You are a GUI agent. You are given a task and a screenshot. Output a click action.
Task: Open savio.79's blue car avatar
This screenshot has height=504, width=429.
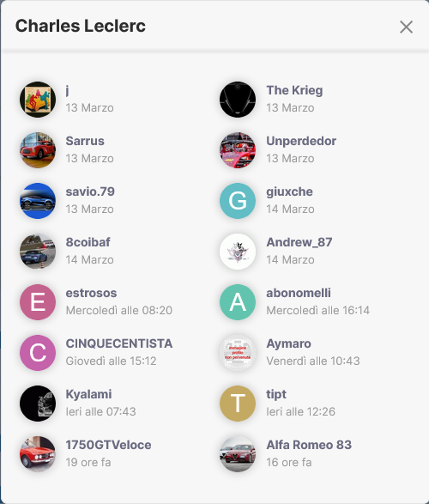point(38,201)
